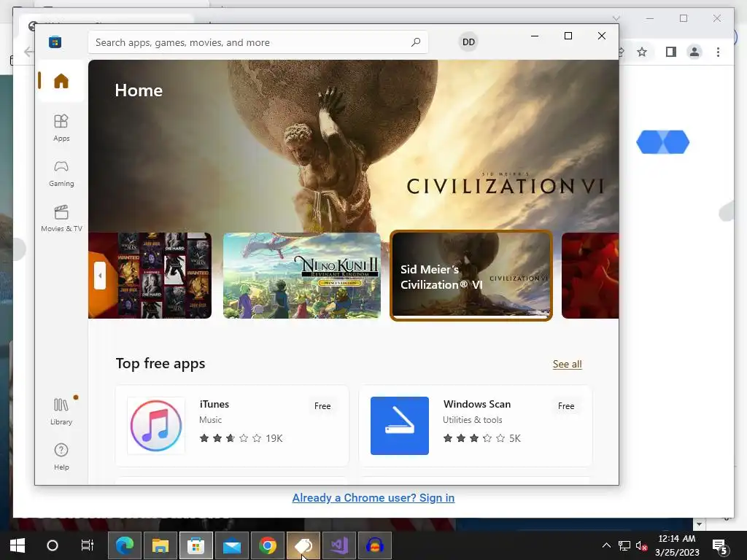Open Chrome profile avatar icon
747x560 pixels.
[694, 52]
